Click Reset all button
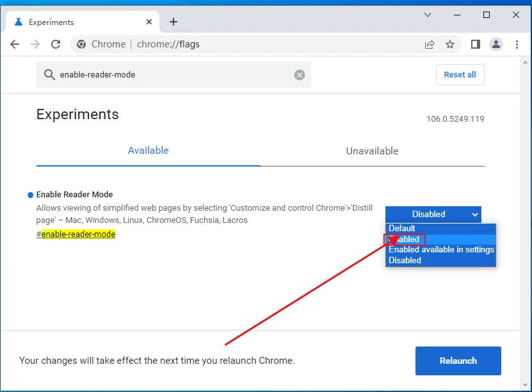 click(460, 75)
